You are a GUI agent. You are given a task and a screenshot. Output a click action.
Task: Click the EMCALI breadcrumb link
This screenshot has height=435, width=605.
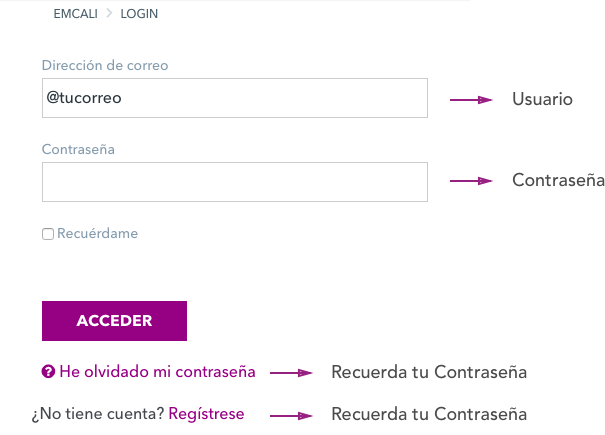click(74, 14)
